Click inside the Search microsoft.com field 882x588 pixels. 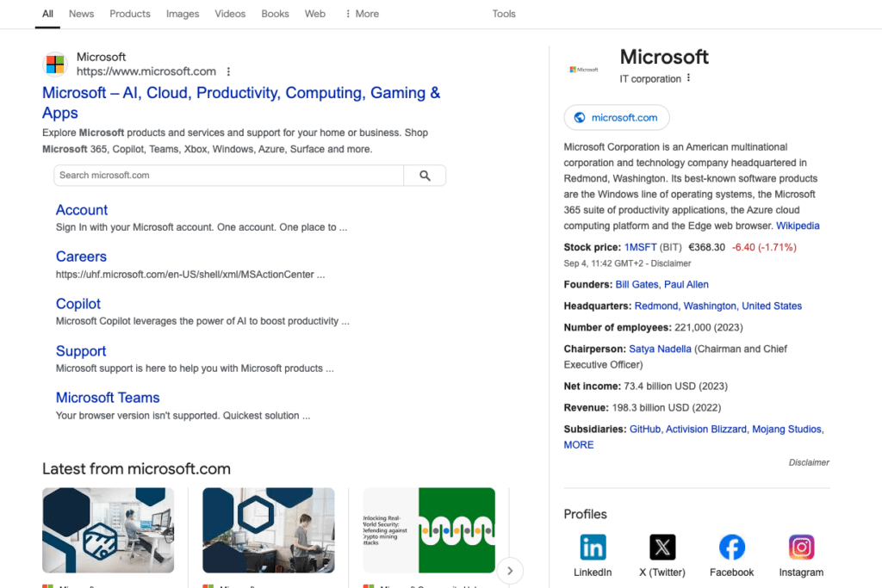pyautogui.click(x=229, y=176)
